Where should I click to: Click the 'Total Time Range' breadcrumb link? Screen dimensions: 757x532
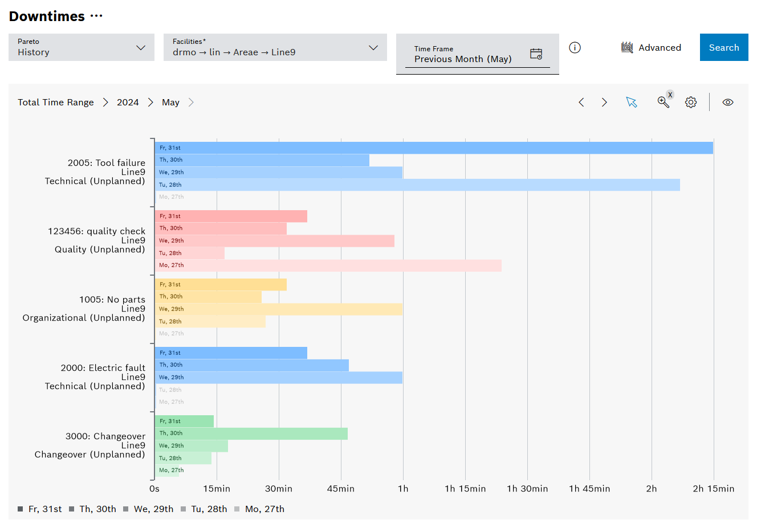pos(55,102)
